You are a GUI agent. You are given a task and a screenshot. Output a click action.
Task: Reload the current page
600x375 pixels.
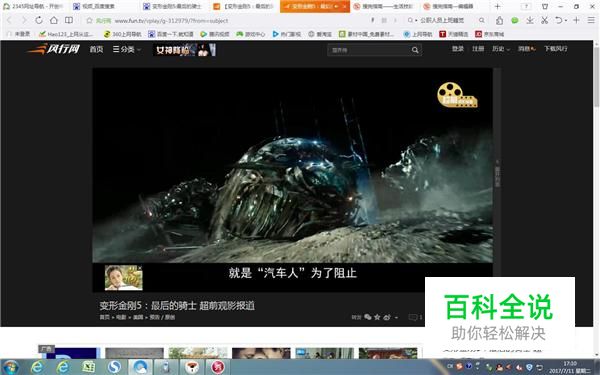[x=39, y=20]
